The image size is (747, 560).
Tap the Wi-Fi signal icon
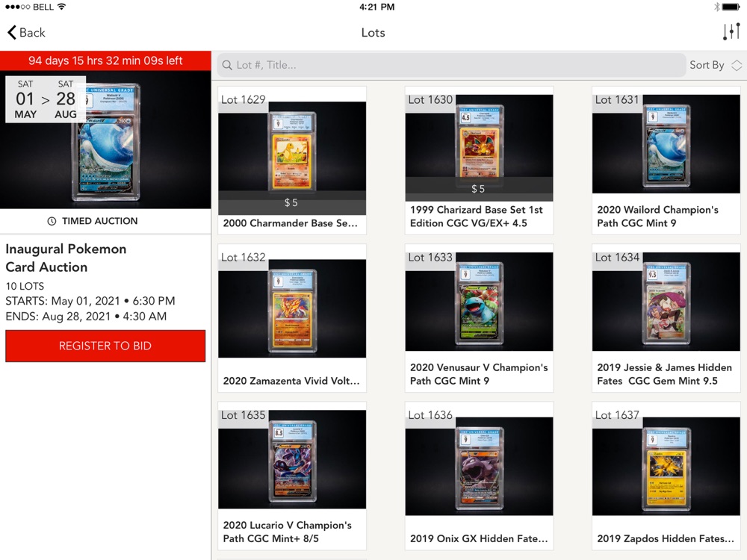click(x=61, y=7)
